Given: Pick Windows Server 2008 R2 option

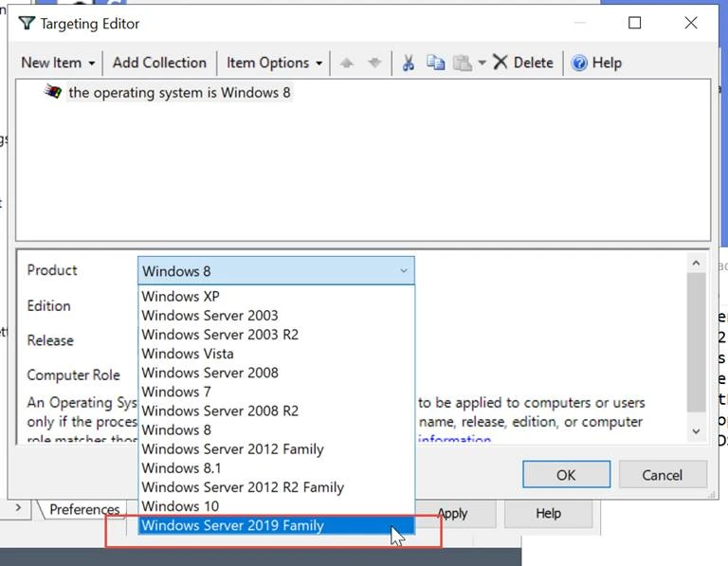Looking at the screenshot, I should 220,411.
